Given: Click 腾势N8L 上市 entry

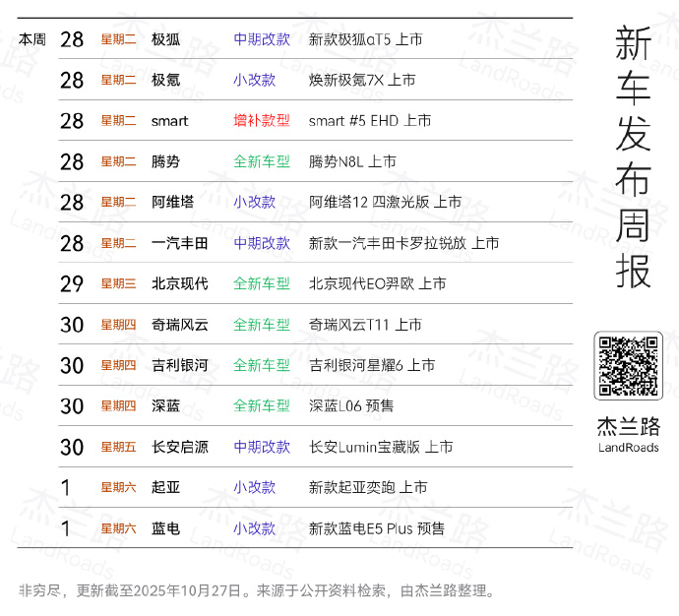Looking at the screenshot, I should 352,162.
